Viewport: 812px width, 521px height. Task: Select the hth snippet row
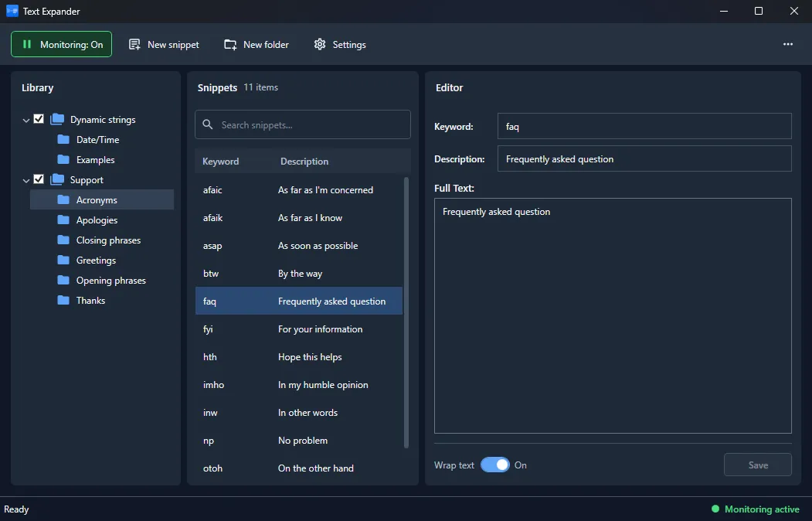coord(299,357)
